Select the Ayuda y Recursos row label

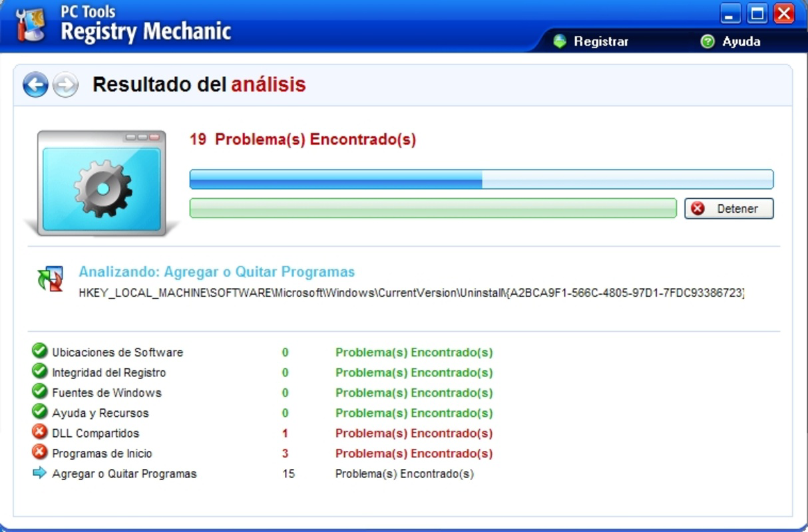click(x=101, y=413)
